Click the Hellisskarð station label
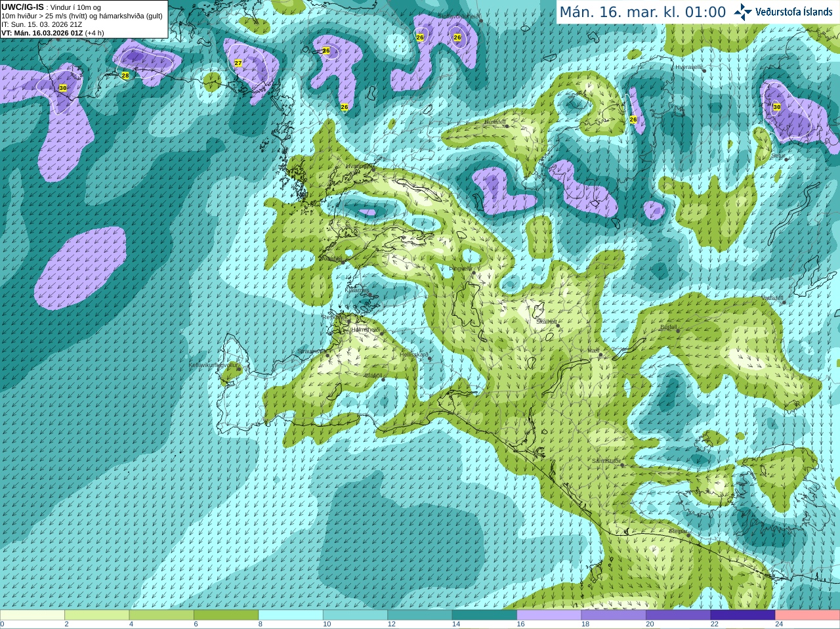The height and width of the screenshot is (629, 840). click(413, 355)
